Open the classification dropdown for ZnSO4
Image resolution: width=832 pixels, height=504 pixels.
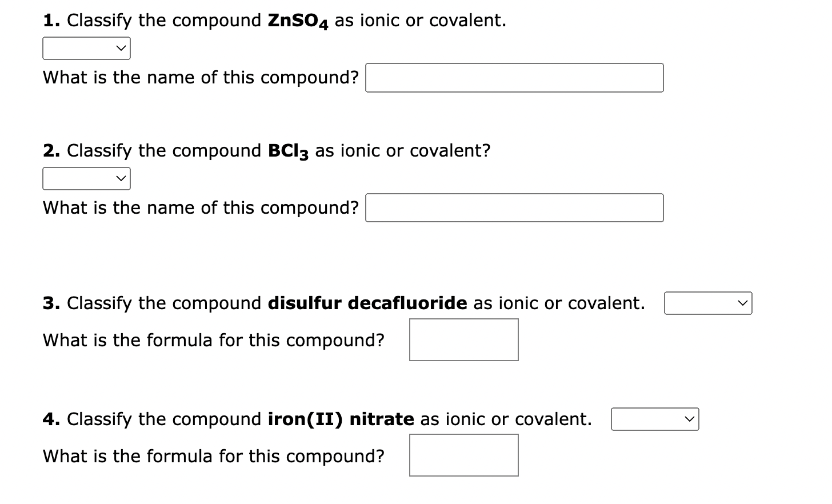86,48
